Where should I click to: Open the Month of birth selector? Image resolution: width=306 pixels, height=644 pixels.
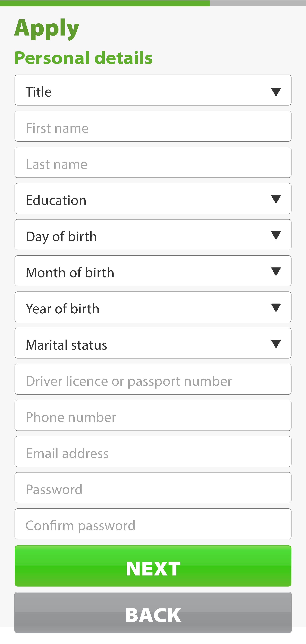[x=153, y=271]
